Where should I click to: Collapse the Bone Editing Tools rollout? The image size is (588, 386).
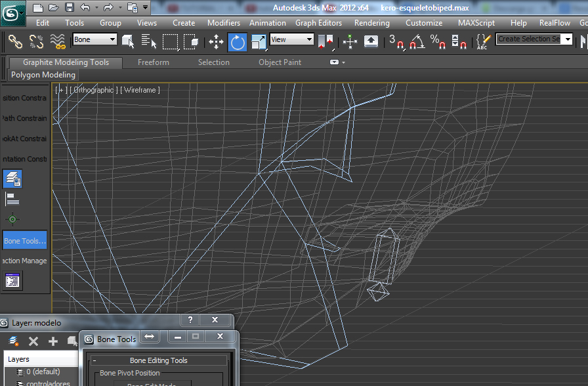[159, 360]
